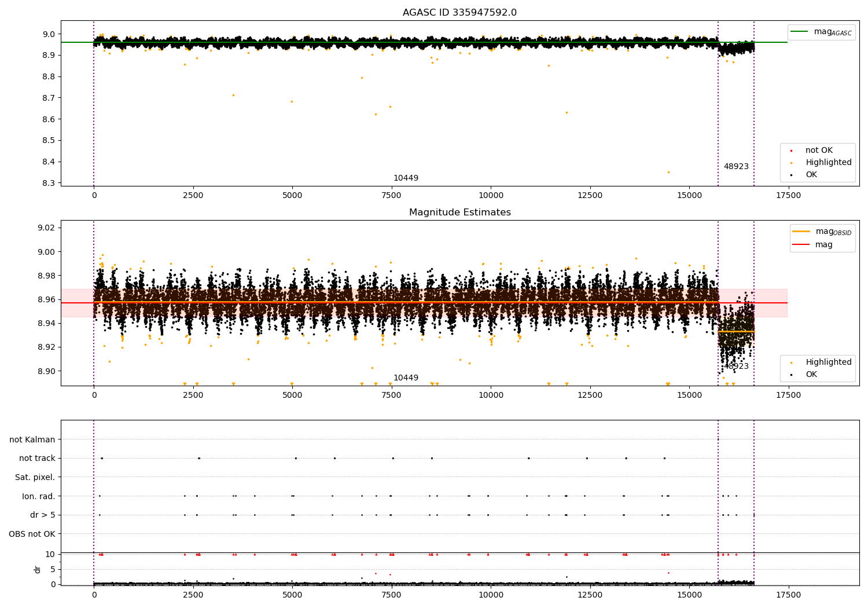Click the 48923 OBSID annotation in top plot
Viewport: 868px width, 608px height.
tap(736, 167)
